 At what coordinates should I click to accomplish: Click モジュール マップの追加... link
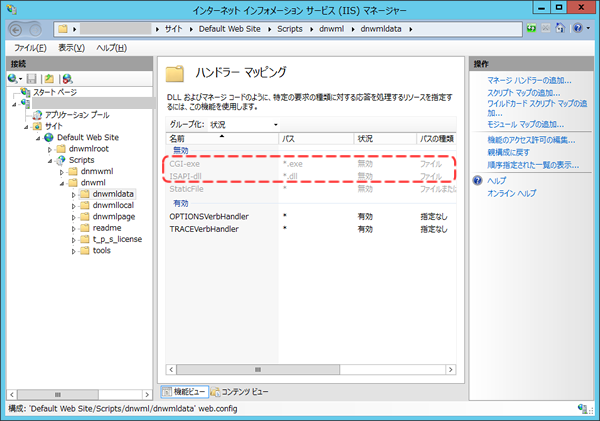click(x=525, y=124)
